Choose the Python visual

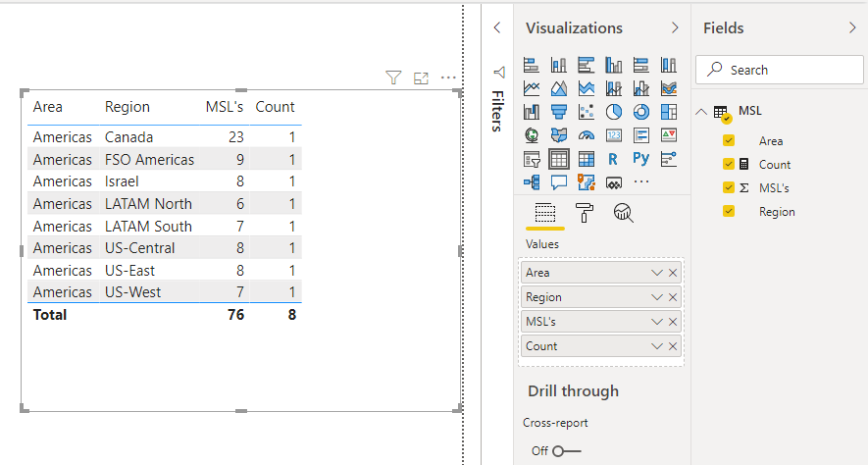point(641,160)
